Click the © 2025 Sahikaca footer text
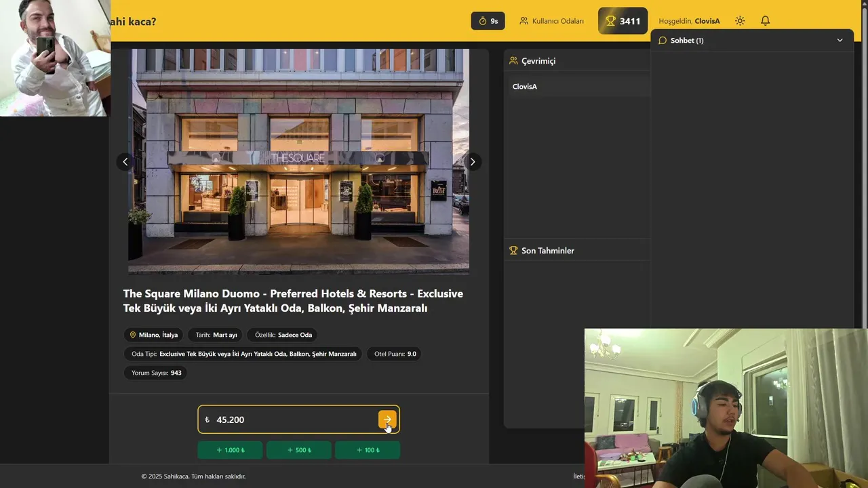Screen dimensions: 868x488 pyautogui.click(x=194, y=476)
